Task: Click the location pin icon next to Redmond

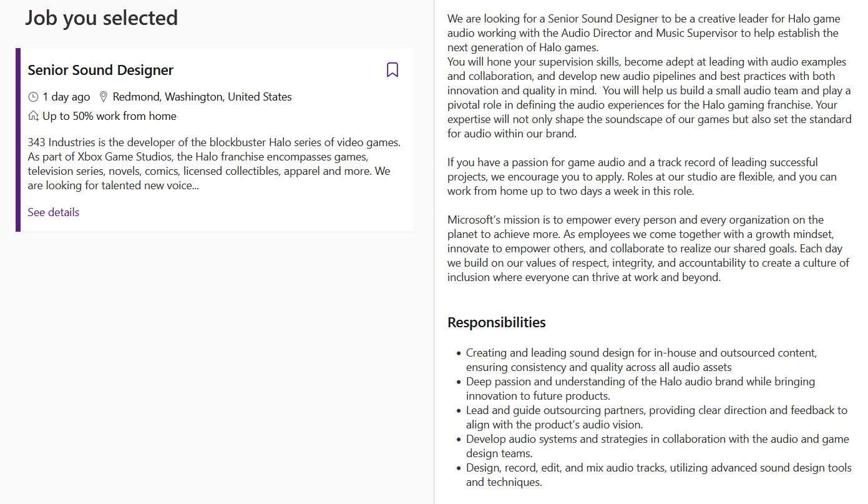Action: coord(104,97)
